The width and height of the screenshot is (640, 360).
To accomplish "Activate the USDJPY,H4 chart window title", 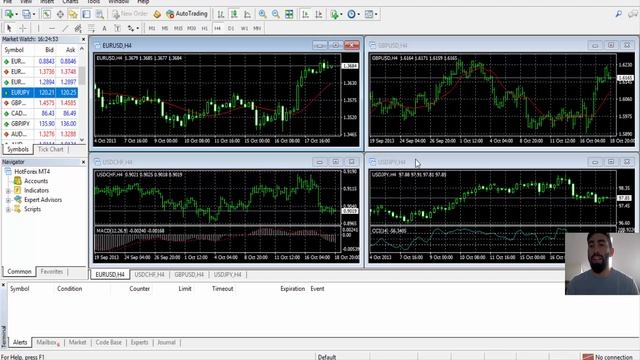I will pos(391,162).
